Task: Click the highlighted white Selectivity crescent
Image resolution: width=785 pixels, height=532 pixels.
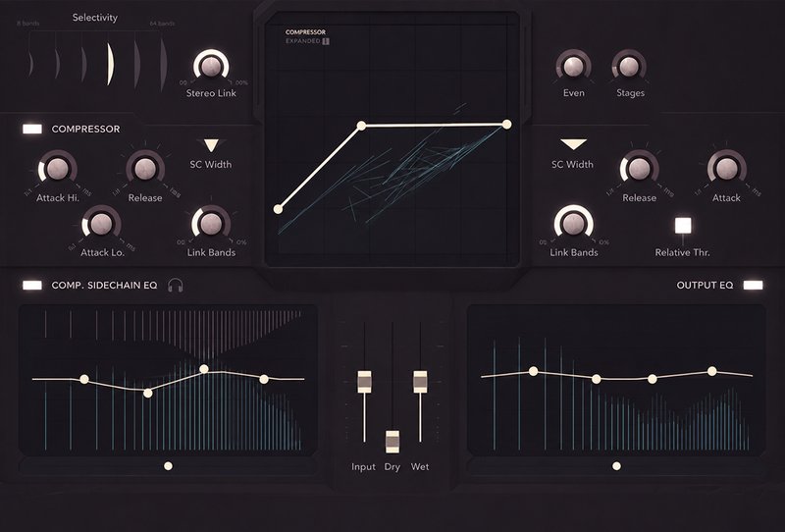Action: (x=110, y=64)
